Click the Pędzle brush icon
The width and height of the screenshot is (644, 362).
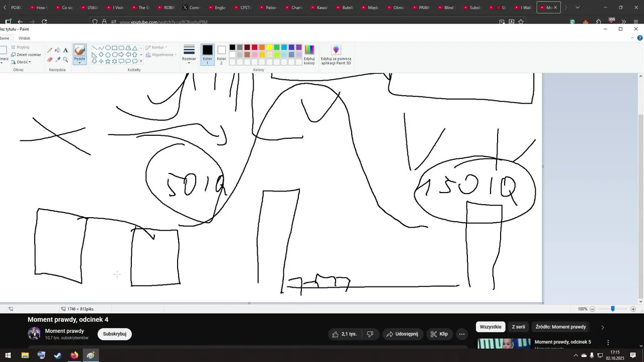pyautogui.click(x=79, y=50)
